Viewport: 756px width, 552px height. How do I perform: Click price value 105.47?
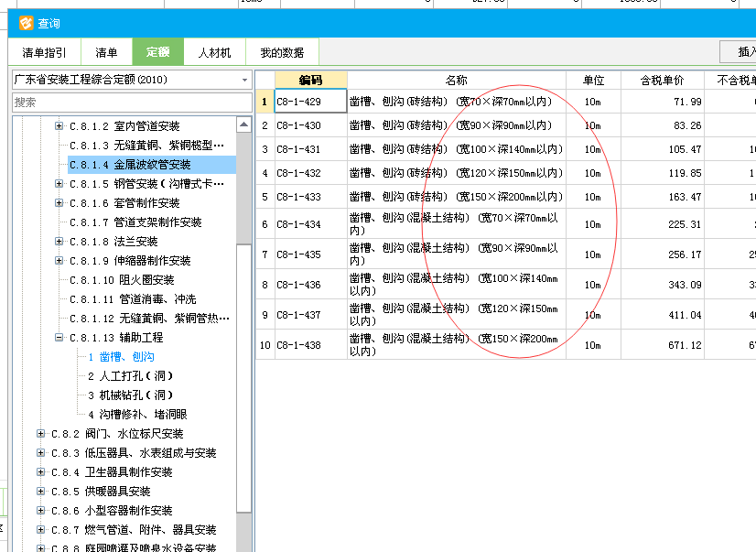coord(685,149)
